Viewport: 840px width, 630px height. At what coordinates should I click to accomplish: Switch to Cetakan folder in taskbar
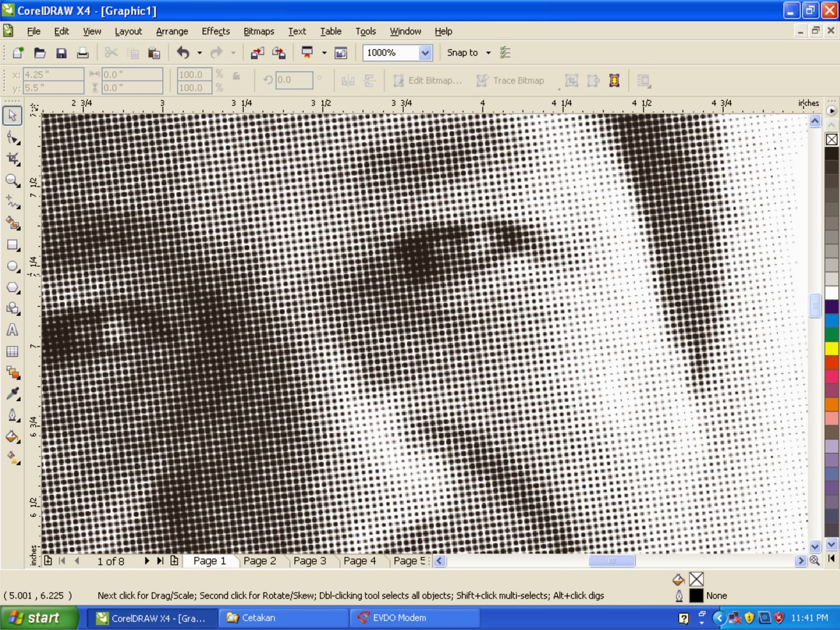click(283, 618)
